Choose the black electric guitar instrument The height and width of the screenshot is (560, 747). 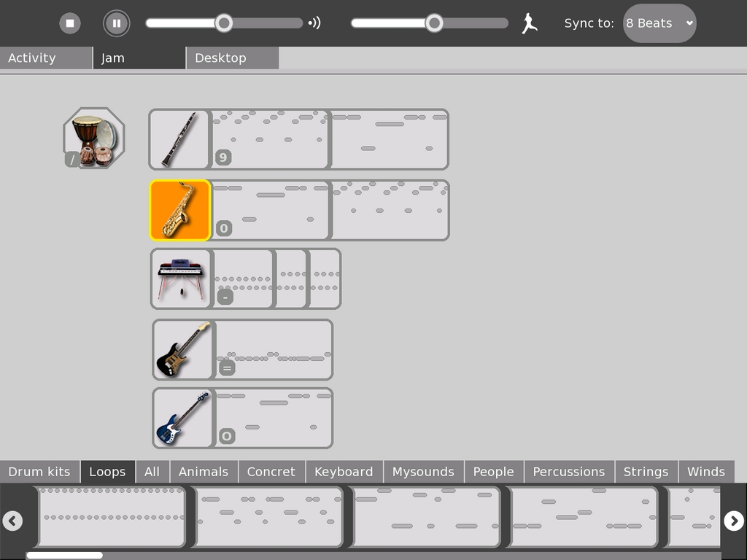pos(183,349)
